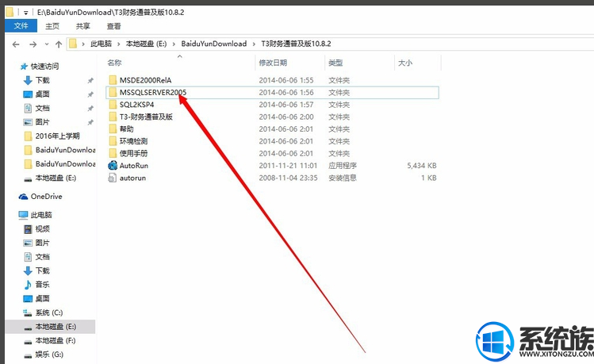Open 本地磁盘 (F:) drive in sidebar
Image resolution: width=594 pixels, height=364 pixels.
pos(56,341)
